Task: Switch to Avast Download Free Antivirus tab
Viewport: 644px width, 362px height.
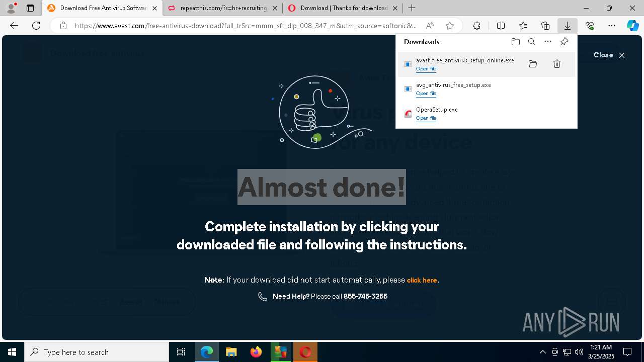Action: 103,8
